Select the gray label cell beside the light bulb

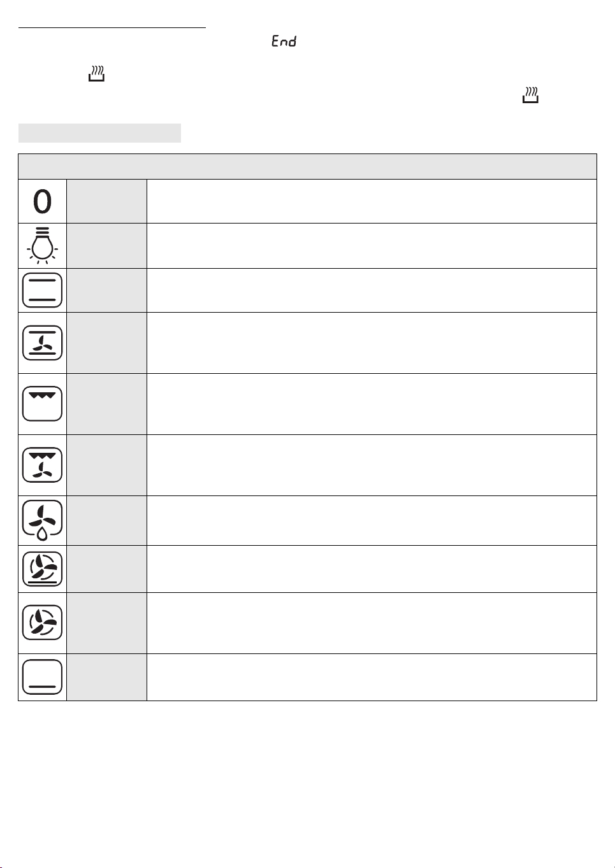click(x=106, y=246)
